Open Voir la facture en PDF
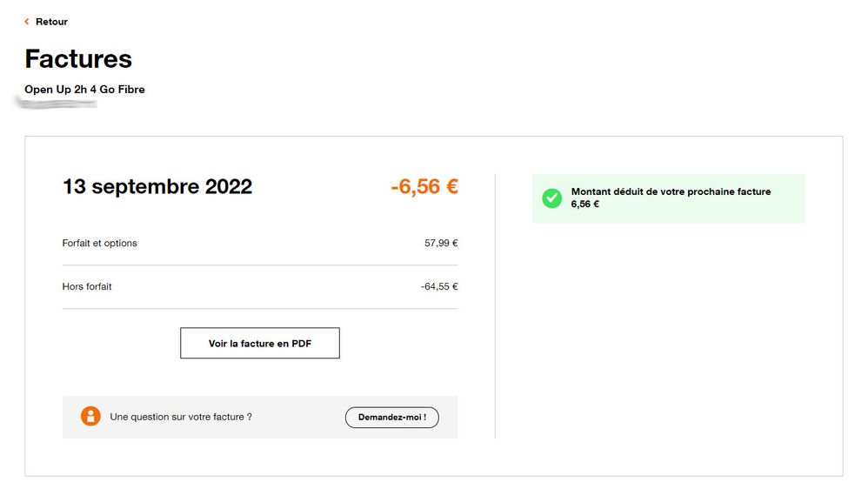The width and height of the screenshot is (868, 489). [260, 344]
